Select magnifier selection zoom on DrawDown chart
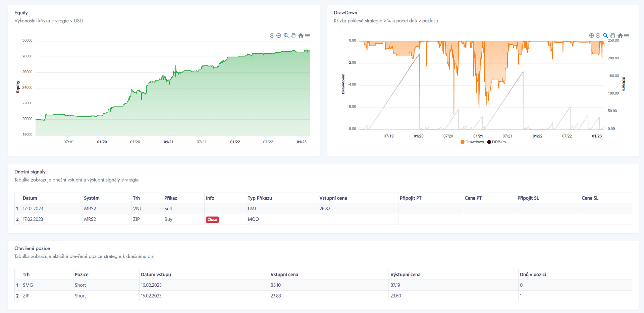The width and height of the screenshot is (644, 313). 605,36
